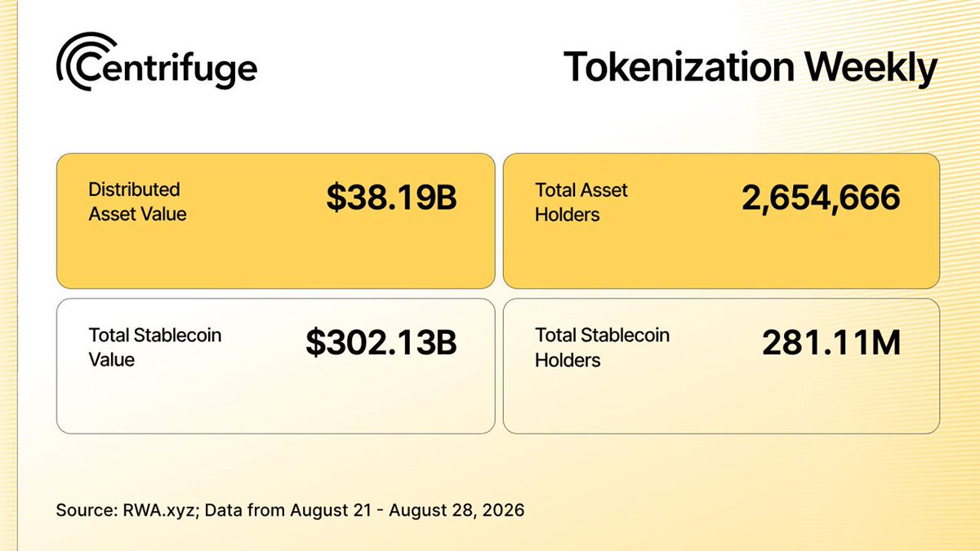Open the Total Stablecoin Holders card
This screenshot has height=551, width=980.
(721, 366)
